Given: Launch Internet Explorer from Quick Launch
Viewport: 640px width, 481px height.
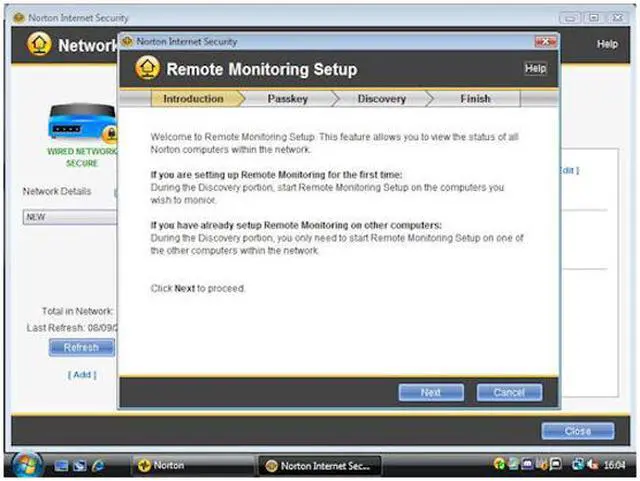Looking at the screenshot, I should (98, 466).
